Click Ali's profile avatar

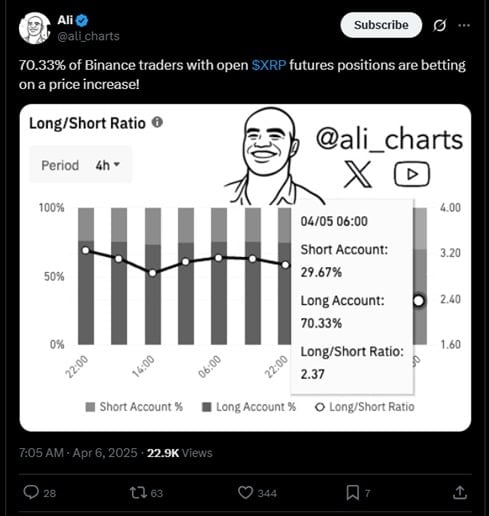[34, 28]
